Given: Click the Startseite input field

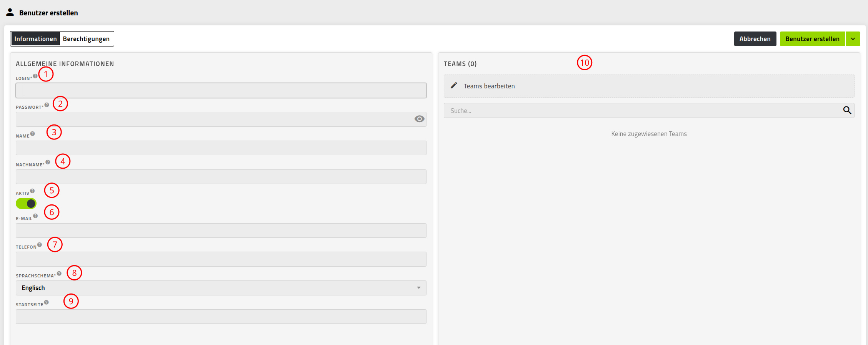Looking at the screenshot, I should pos(221,317).
